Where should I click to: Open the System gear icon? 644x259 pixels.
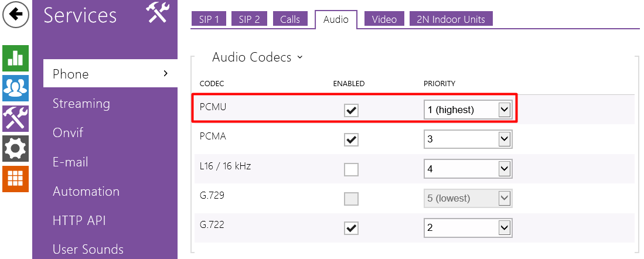(x=16, y=148)
